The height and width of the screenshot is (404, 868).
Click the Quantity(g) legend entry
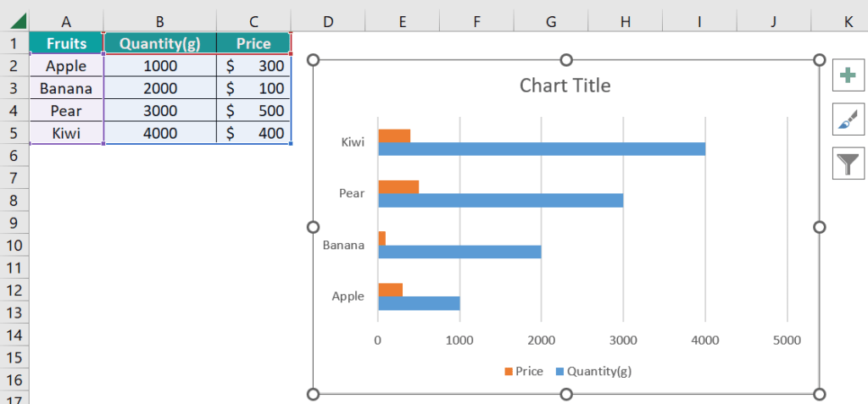coord(593,371)
